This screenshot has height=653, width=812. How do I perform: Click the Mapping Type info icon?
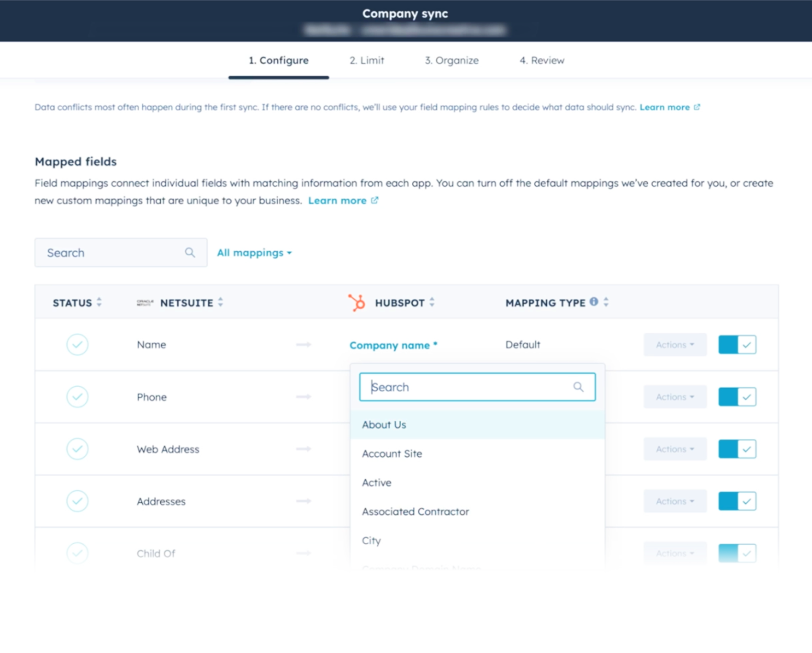(x=594, y=302)
